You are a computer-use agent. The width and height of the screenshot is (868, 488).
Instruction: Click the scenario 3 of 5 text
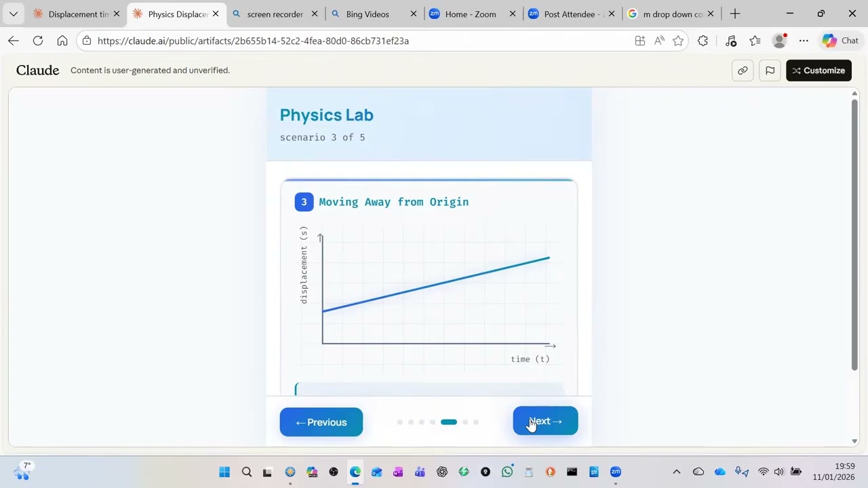coord(322,138)
